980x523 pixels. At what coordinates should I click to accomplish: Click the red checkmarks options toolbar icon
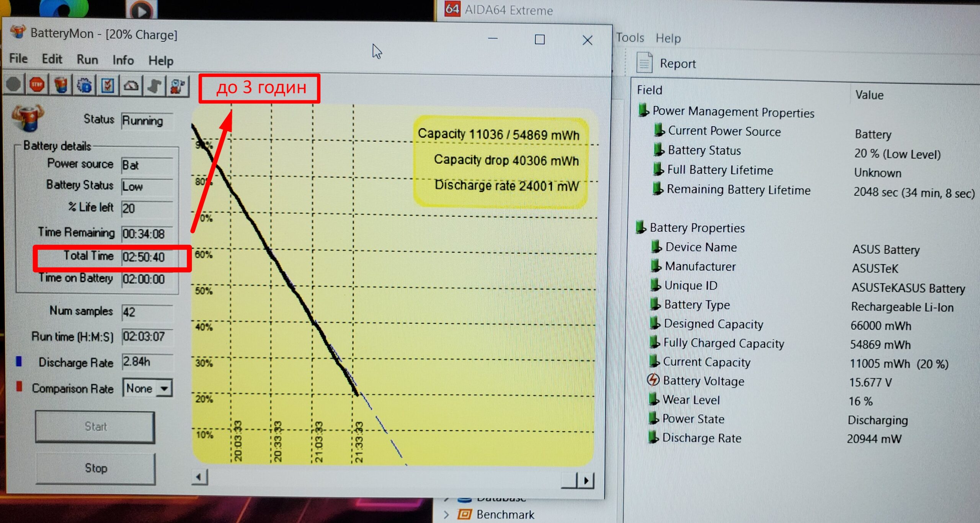[108, 85]
